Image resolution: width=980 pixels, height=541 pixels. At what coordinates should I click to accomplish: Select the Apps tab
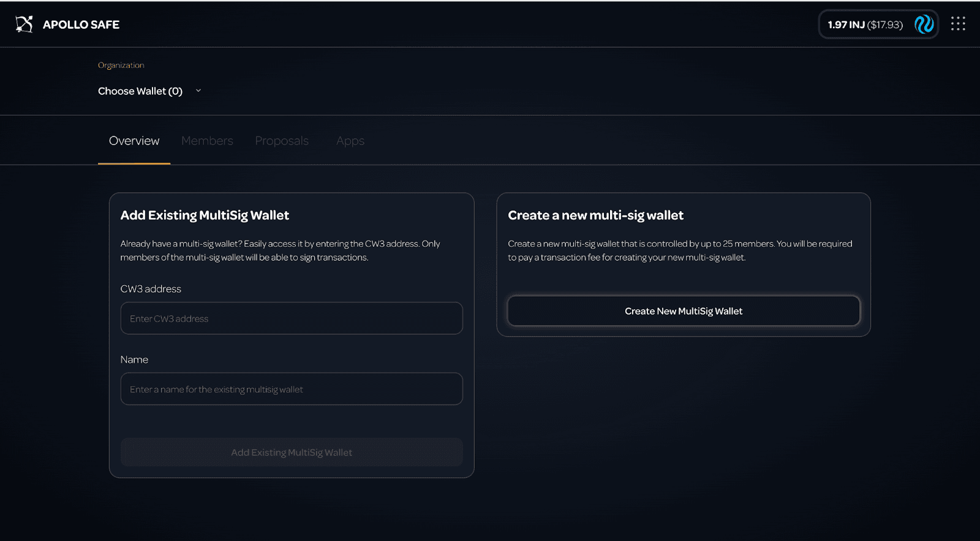click(x=350, y=141)
